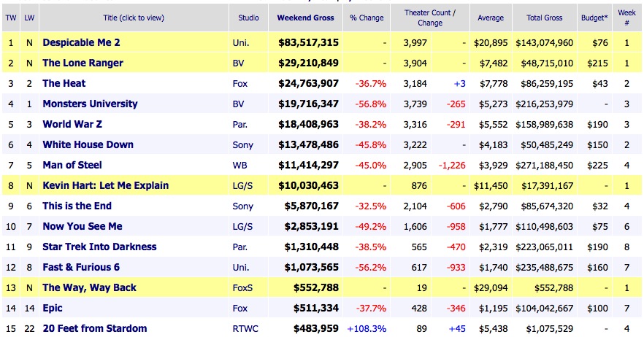
Task: Open This is the End link
Action: click(x=77, y=206)
